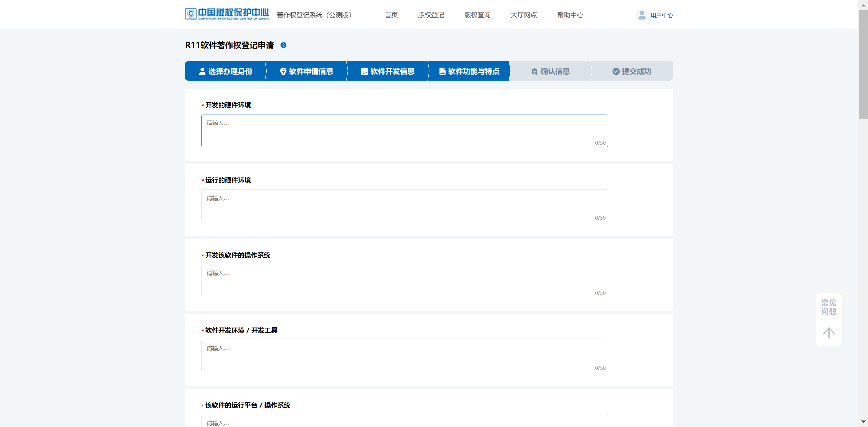Click the 0/50 counter in 软件开发环境 / 开发工具 box
The image size is (868, 427).
[x=600, y=368]
